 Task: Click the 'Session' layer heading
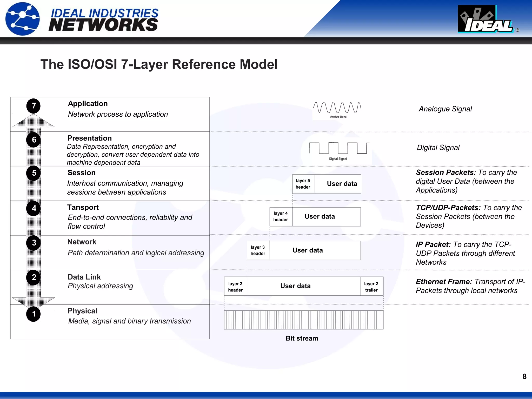pos(82,173)
